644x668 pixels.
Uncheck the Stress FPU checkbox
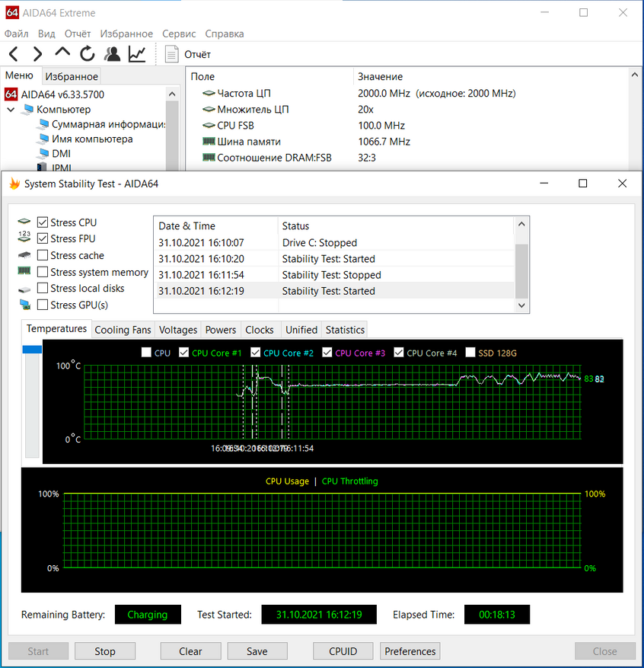pos(42,238)
